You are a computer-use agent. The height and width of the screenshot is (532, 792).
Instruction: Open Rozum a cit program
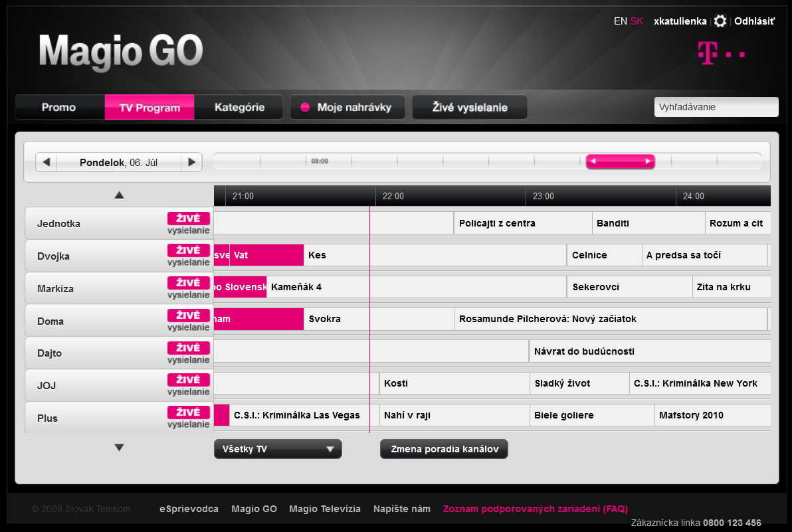coord(738,223)
